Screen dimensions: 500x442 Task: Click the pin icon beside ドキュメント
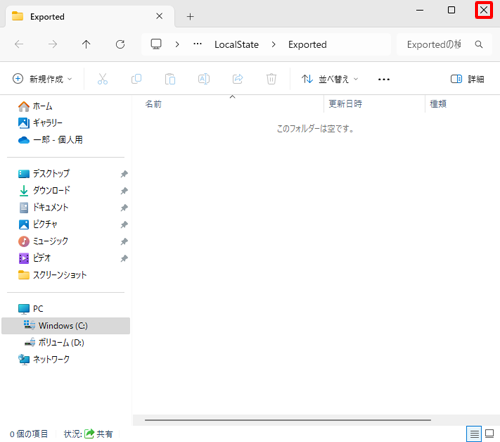click(124, 208)
